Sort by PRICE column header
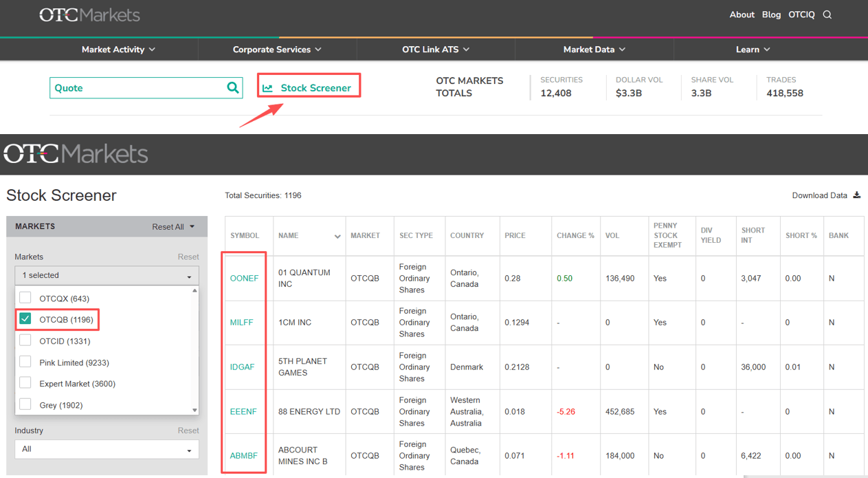This screenshot has height=478, width=868. coord(515,235)
